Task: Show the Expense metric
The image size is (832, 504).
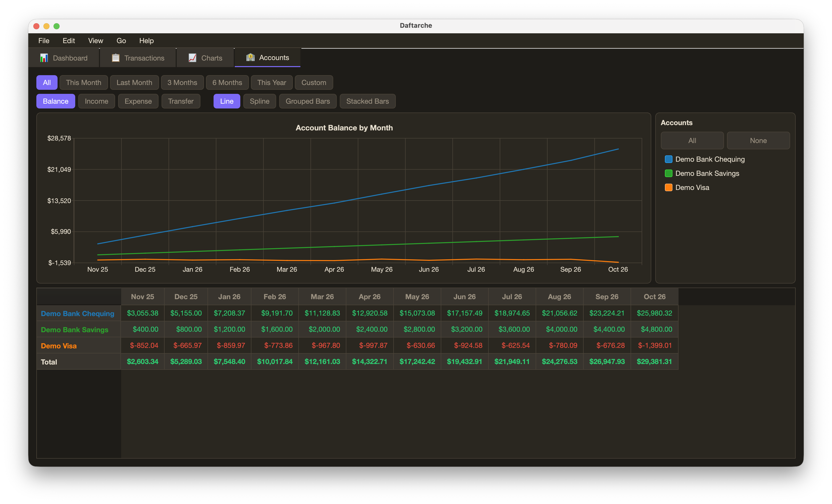Action: click(138, 101)
